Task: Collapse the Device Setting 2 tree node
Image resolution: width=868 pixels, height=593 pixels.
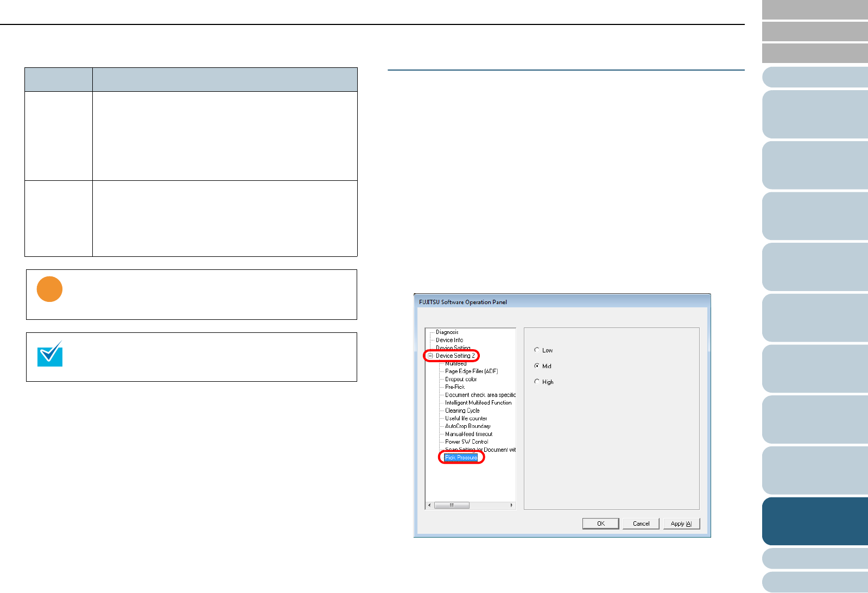Action: (x=430, y=356)
